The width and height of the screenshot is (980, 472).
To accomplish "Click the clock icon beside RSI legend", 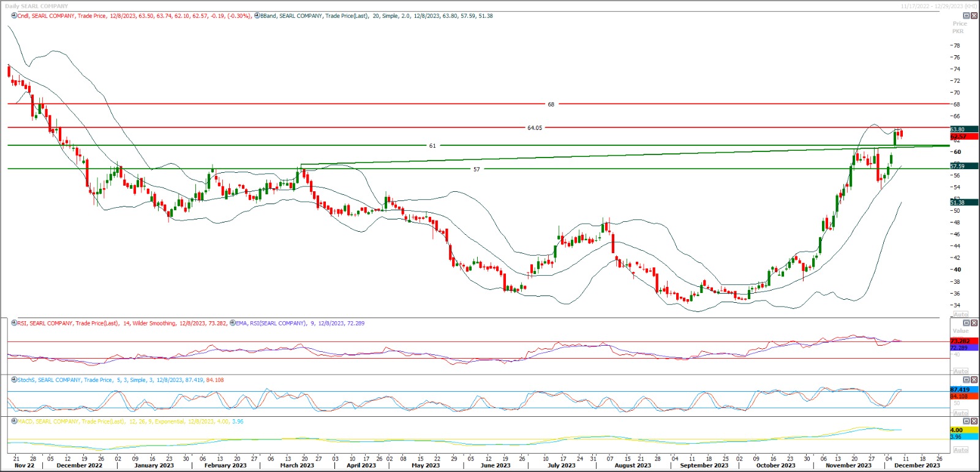I will click(14, 323).
